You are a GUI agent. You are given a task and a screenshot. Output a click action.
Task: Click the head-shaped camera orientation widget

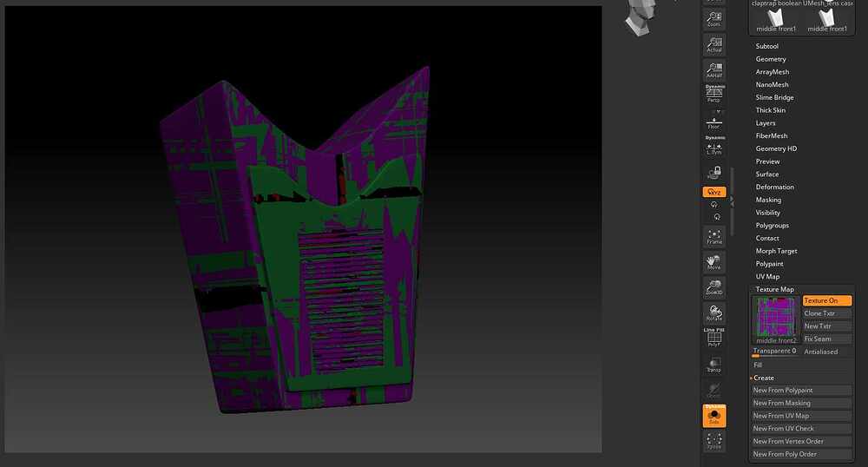tap(641, 17)
